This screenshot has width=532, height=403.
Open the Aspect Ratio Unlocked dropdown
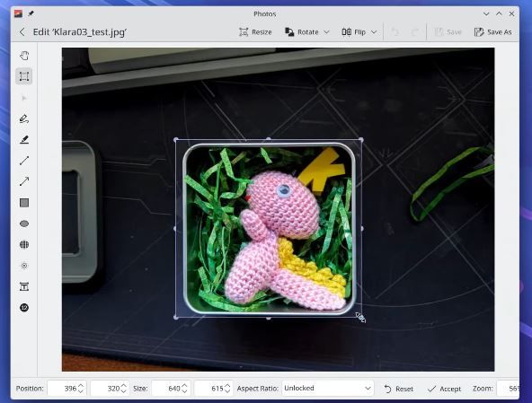click(x=327, y=389)
